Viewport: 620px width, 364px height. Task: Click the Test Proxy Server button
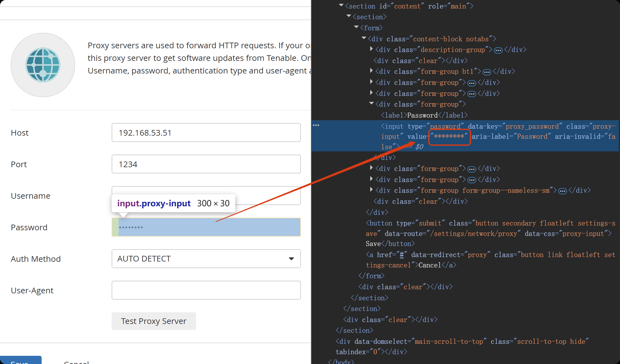154,321
